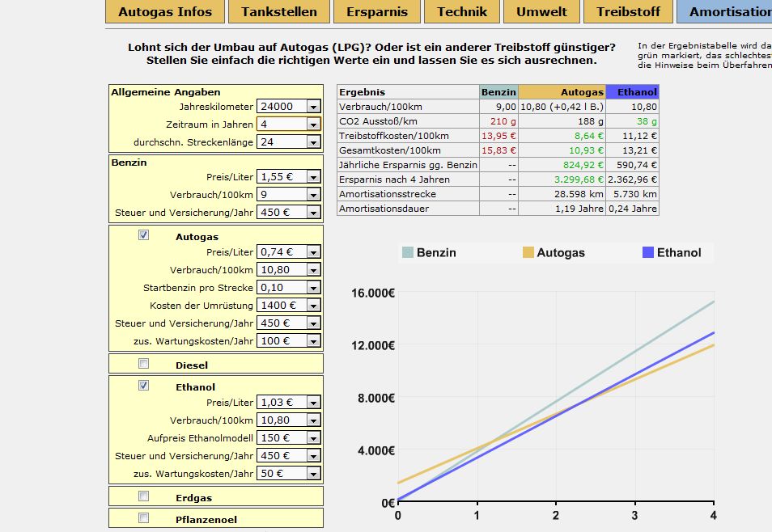The width and height of the screenshot is (772, 532).
Task: Open the Treibstoff tab
Action: [x=628, y=12]
